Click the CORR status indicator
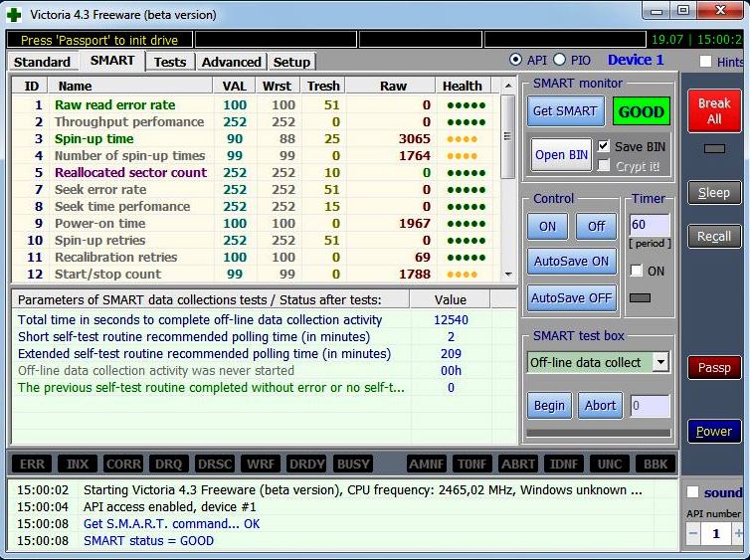The image size is (750, 560). [123, 464]
